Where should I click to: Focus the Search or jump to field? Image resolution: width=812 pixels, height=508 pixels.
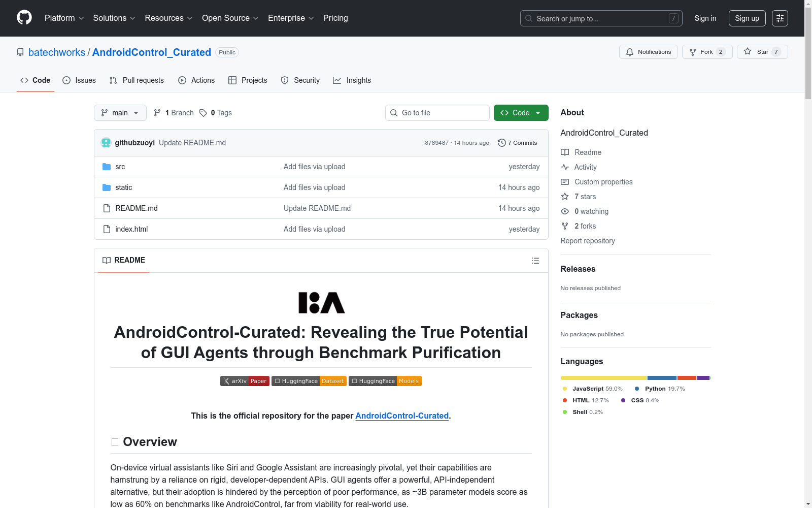(x=601, y=18)
